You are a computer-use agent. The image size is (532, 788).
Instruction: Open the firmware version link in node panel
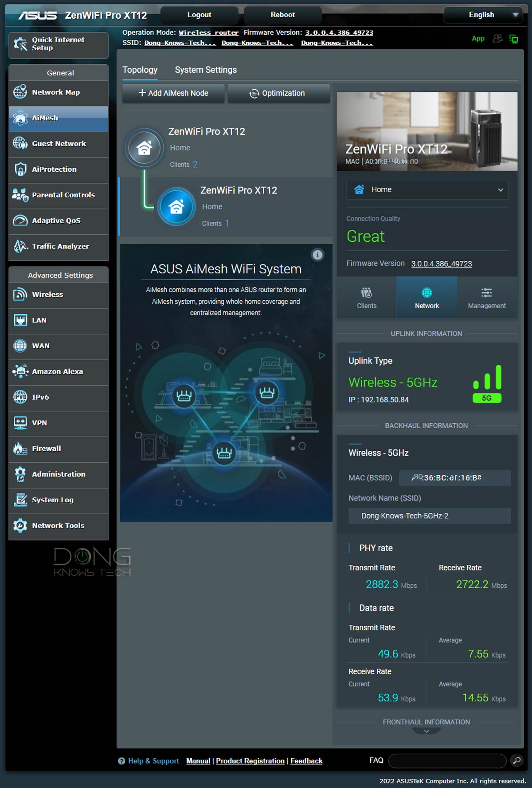point(441,264)
